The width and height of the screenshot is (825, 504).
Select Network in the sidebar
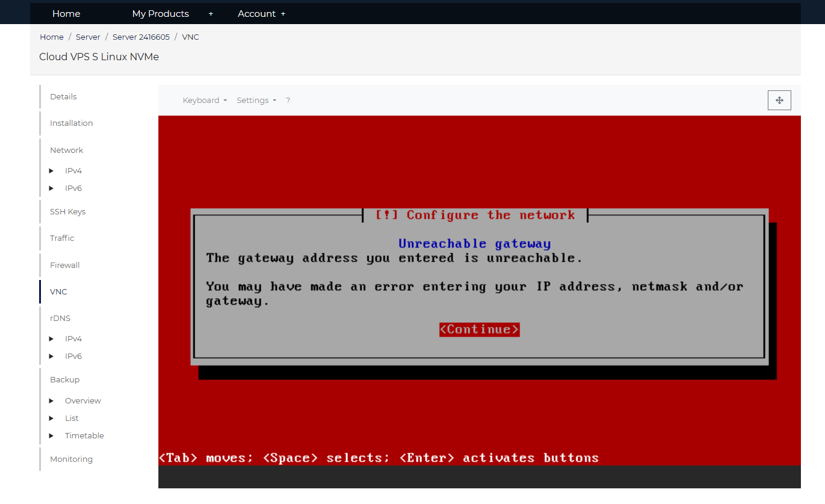tap(66, 151)
